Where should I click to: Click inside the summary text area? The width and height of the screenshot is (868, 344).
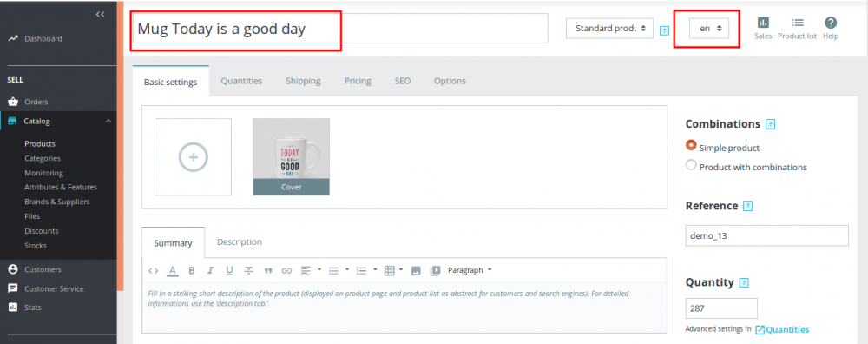[404, 308]
